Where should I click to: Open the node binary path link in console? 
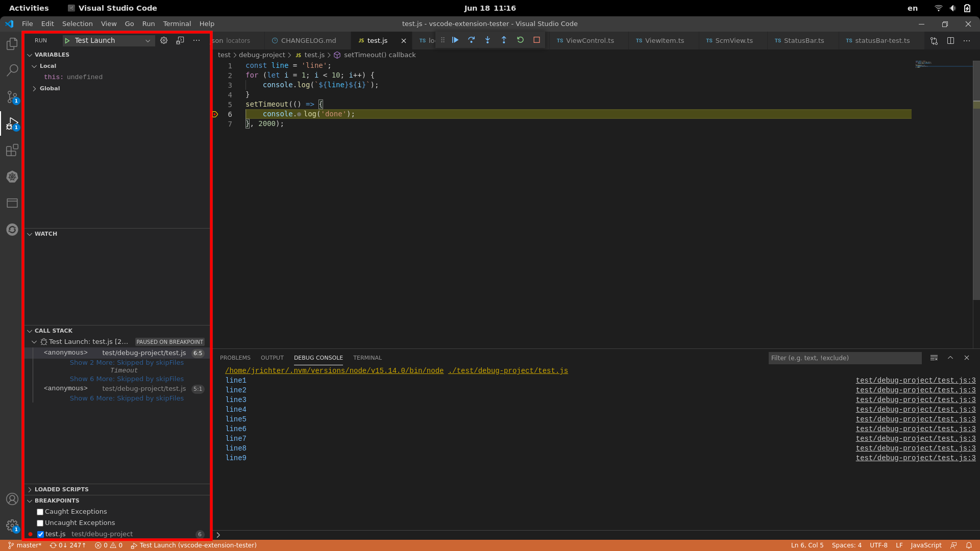(x=334, y=371)
